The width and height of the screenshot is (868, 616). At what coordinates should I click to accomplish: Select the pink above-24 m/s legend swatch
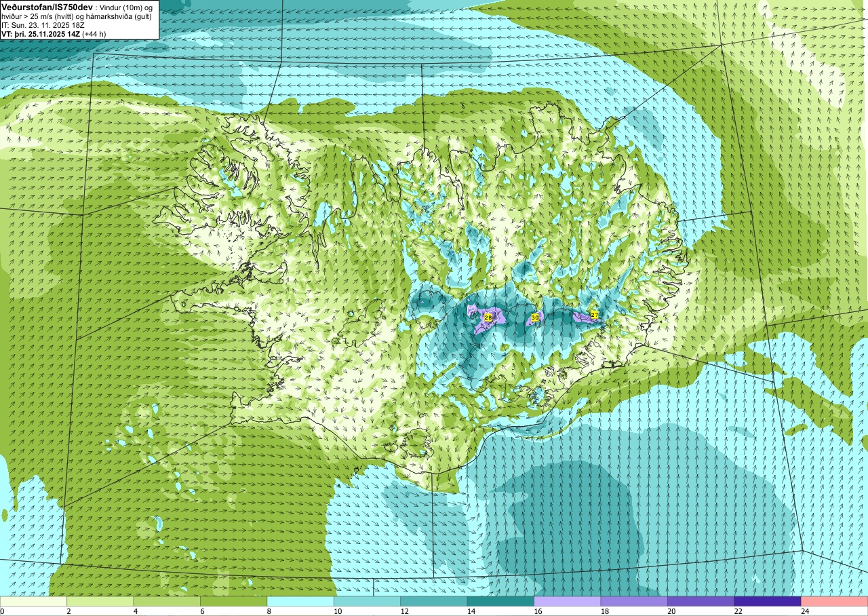point(835,601)
